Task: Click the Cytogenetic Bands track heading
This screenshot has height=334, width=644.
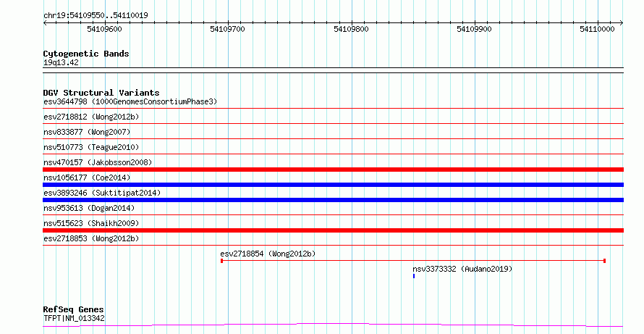Action: (x=86, y=54)
